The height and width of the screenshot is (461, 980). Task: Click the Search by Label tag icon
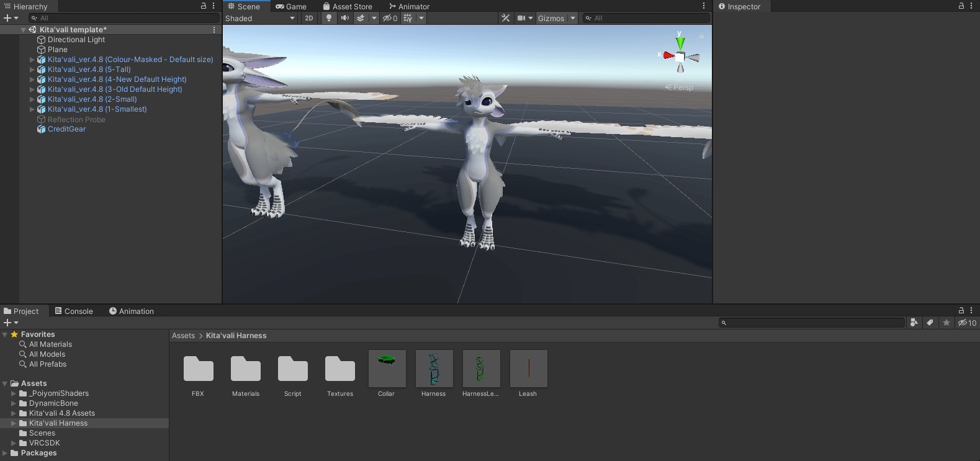[x=930, y=323]
